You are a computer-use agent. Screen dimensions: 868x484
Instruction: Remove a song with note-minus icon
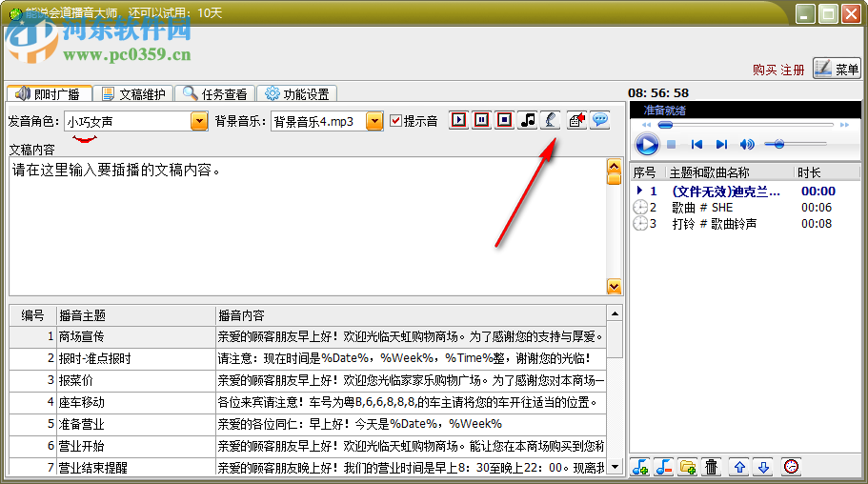pos(664,467)
